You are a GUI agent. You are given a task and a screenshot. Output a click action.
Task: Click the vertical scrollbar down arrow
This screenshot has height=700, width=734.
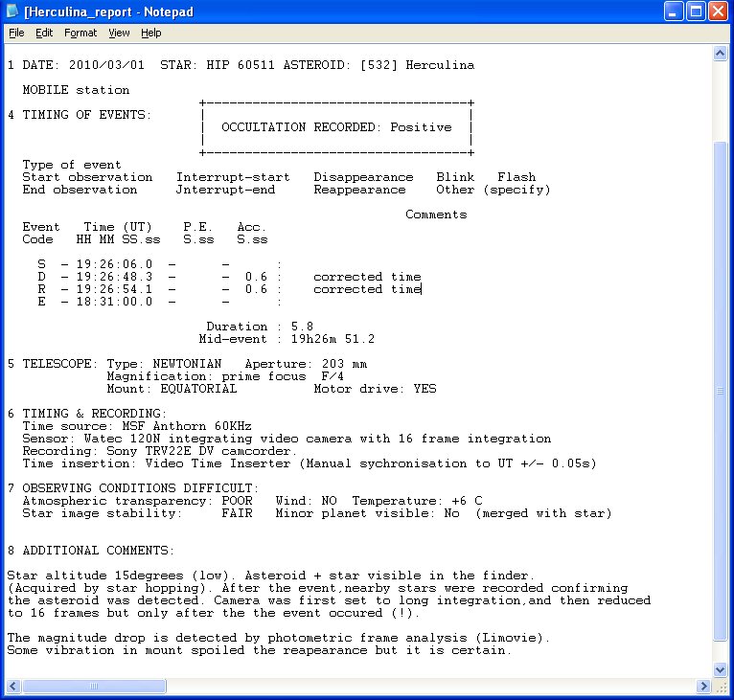(720, 669)
